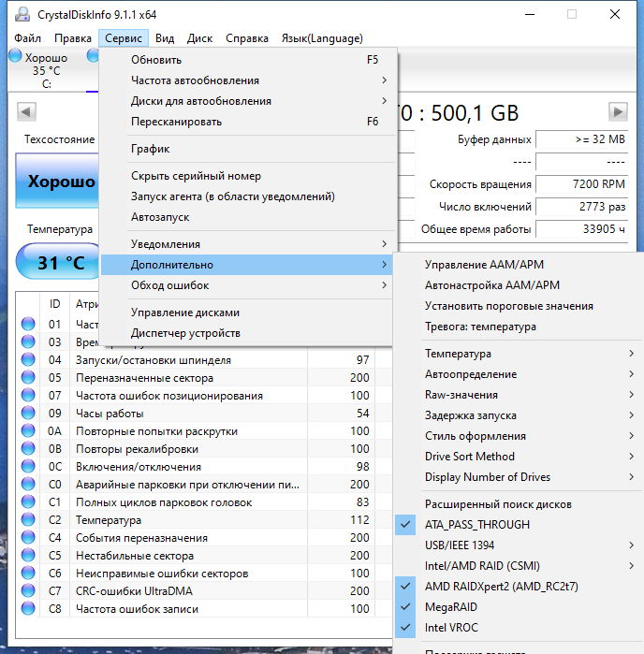Viewport: 644px width, 654px height.
Task: Open the Язык(Language) menu
Action: click(x=322, y=38)
